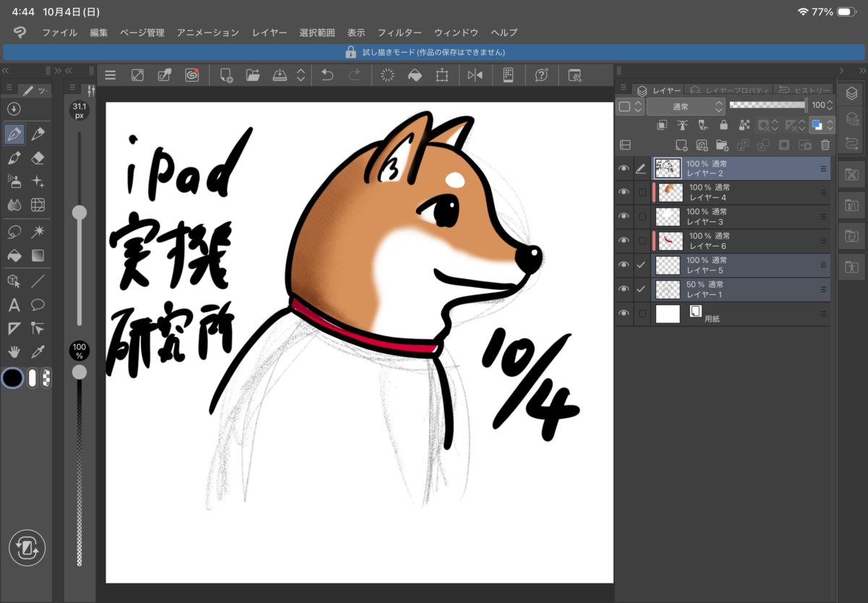Click the New file icon in command bar
Image resolution: width=868 pixels, height=603 pixels.
click(226, 74)
